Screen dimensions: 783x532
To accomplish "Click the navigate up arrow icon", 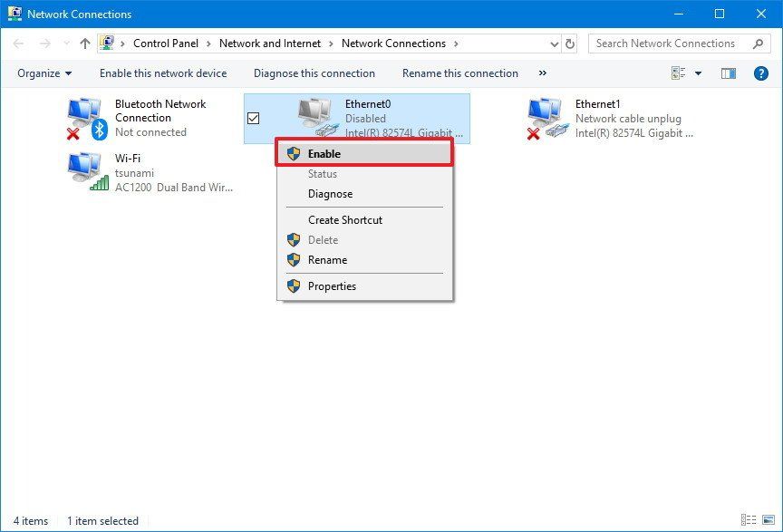I will pyautogui.click(x=84, y=43).
